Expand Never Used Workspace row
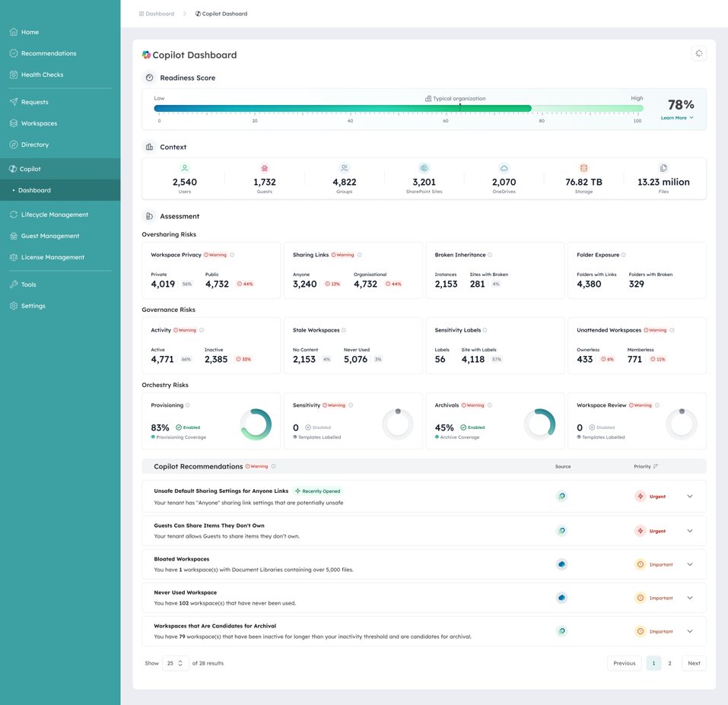The height and width of the screenshot is (705, 728). click(690, 598)
